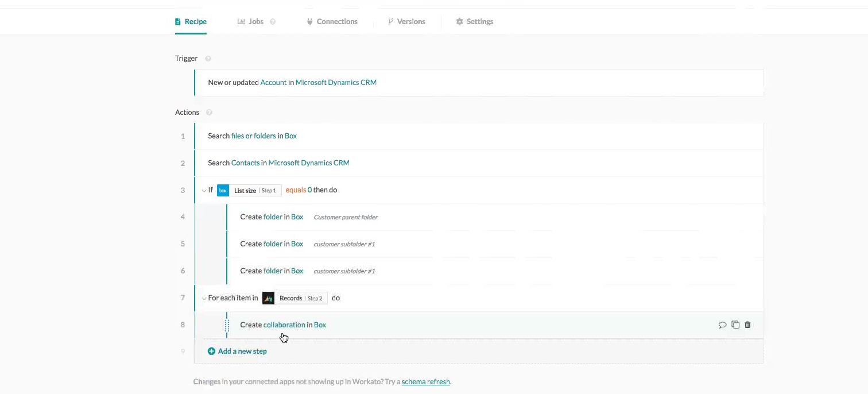Open step 4 Customer parent folder

pos(495,217)
